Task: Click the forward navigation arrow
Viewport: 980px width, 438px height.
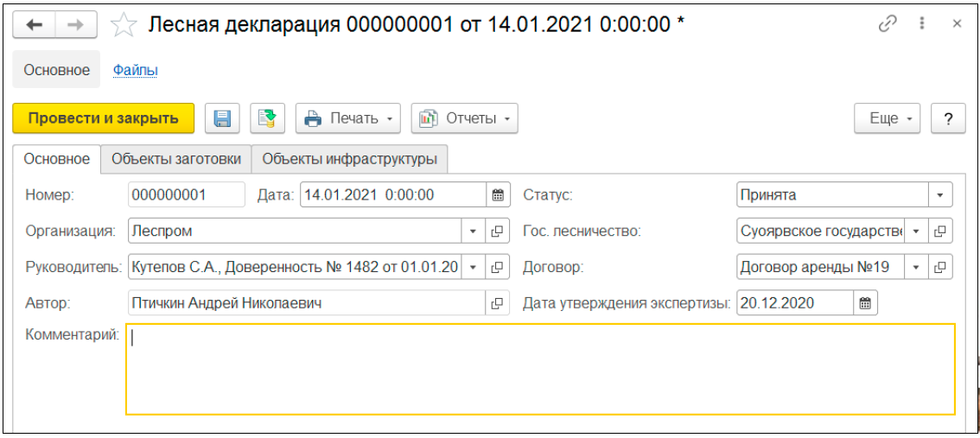Action: coord(76,25)
